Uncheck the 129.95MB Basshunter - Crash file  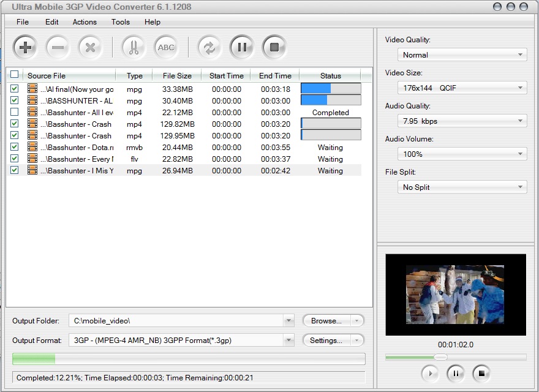coord(15,135)
